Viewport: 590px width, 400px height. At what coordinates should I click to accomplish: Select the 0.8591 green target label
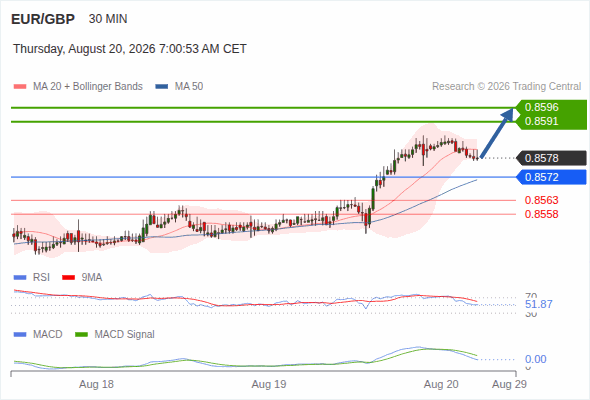pyautogui.click(x=541, y=121)
